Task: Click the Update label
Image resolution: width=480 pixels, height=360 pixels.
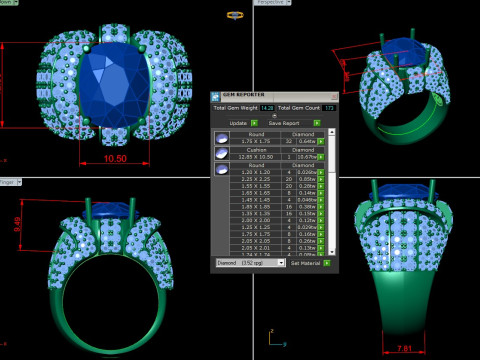Action: (x=238, y=123)
